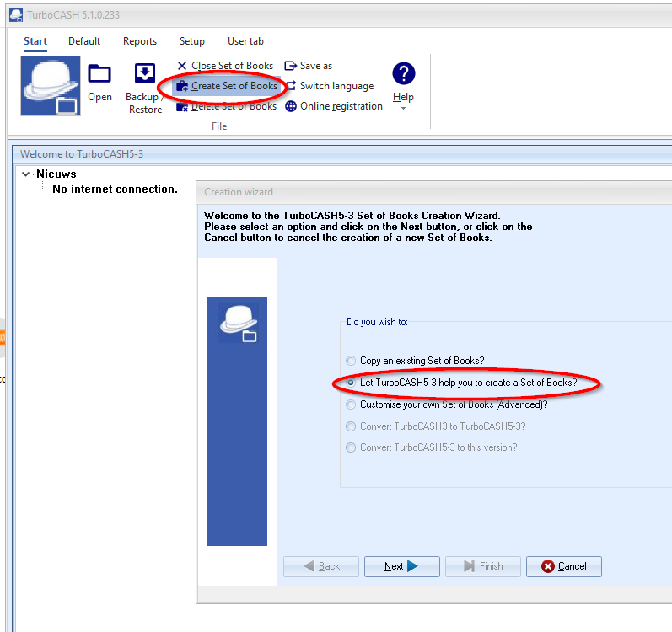The image size is (672, 632).
Task: Select the 'No internet connection.' tree item
Action: click(x=115, y=190)
